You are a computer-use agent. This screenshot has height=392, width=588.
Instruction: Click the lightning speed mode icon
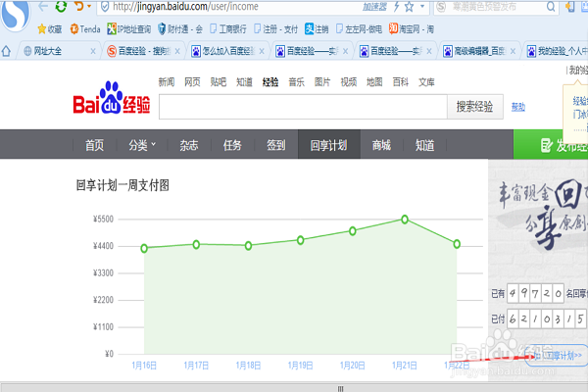[396, 7]
